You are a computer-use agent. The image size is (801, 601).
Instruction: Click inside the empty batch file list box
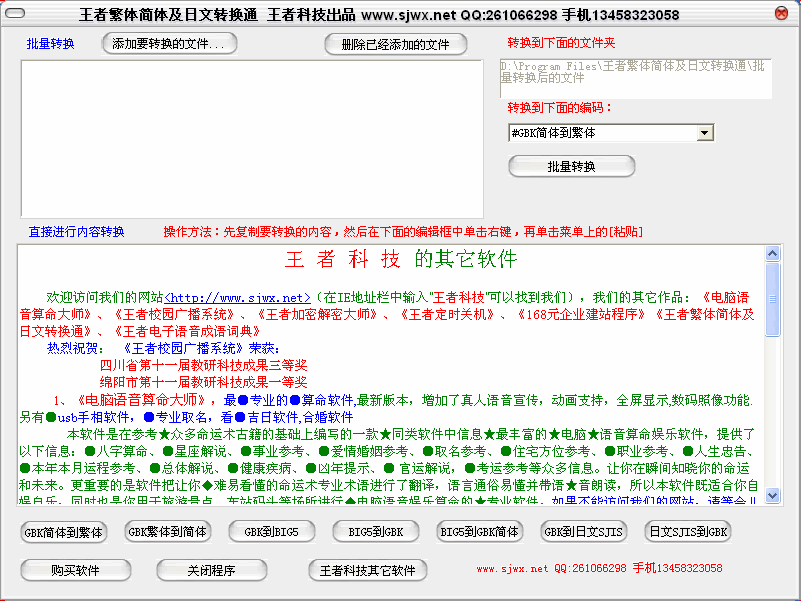(x=252, y=138)
